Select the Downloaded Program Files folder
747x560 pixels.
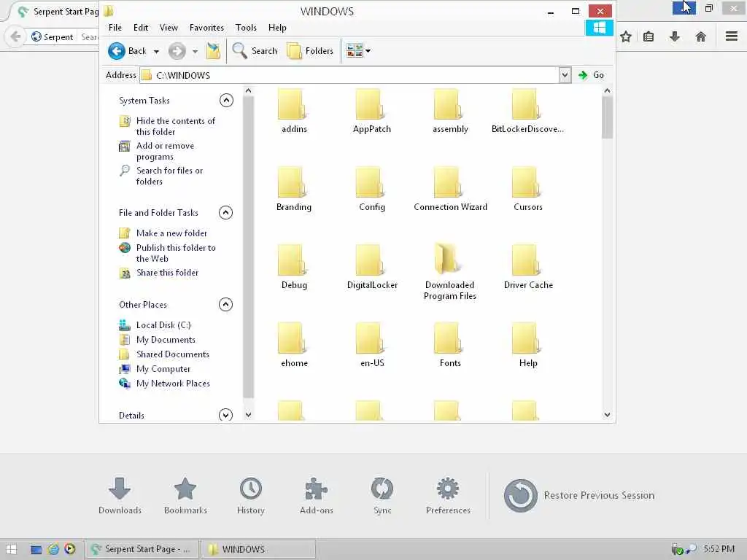[x=449, y=260]
